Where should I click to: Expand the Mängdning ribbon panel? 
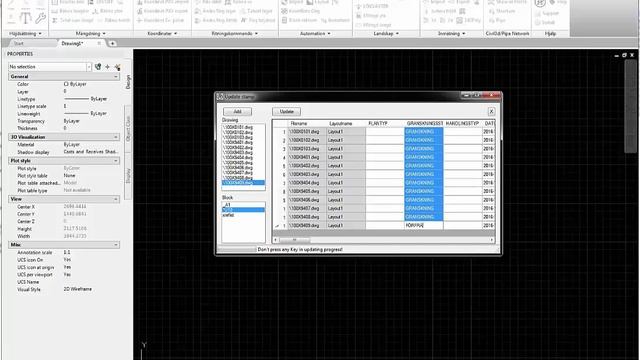(91, 33)
